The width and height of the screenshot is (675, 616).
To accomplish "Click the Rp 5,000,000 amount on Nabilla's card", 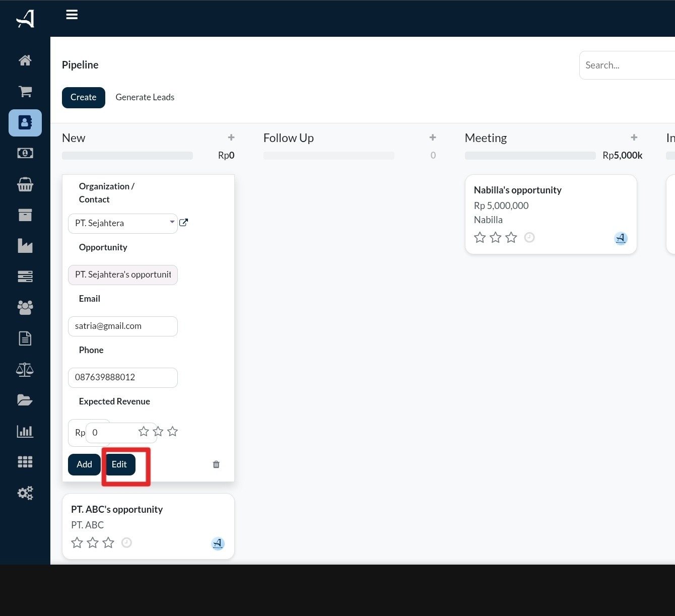I will pos(501,206).
